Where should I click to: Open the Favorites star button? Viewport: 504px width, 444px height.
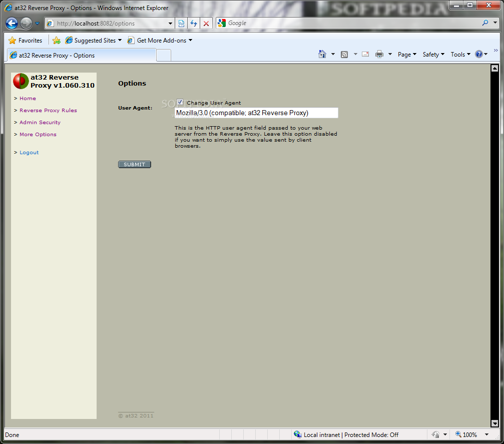(x=26, y=41)
